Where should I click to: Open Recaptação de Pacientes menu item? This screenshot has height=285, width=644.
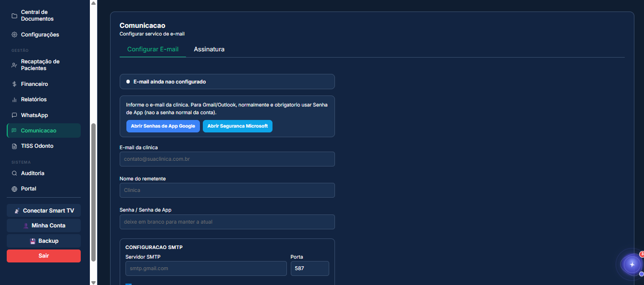click(44, 65)
